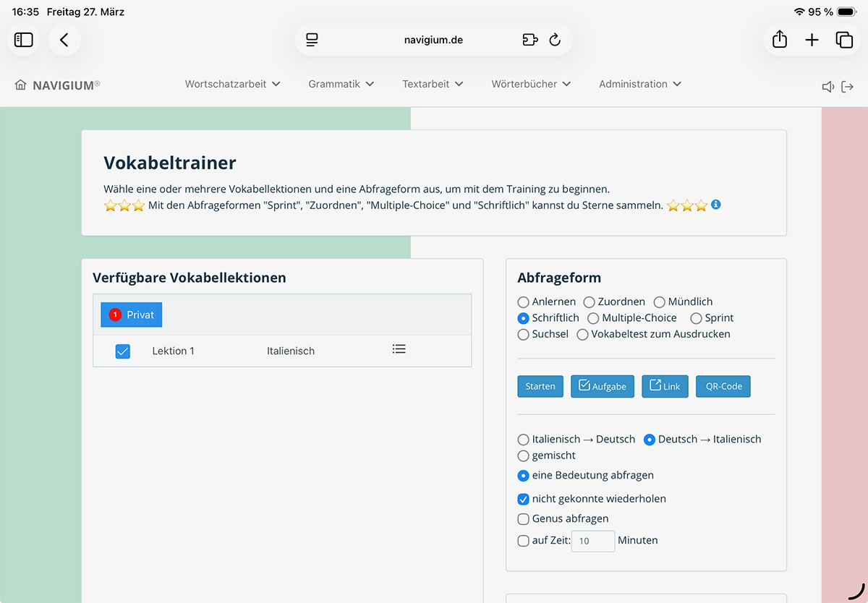This screenshot has width=868, height=603.
Task: Open the Grammatik dropdown menu
Action: click(341, 84)
